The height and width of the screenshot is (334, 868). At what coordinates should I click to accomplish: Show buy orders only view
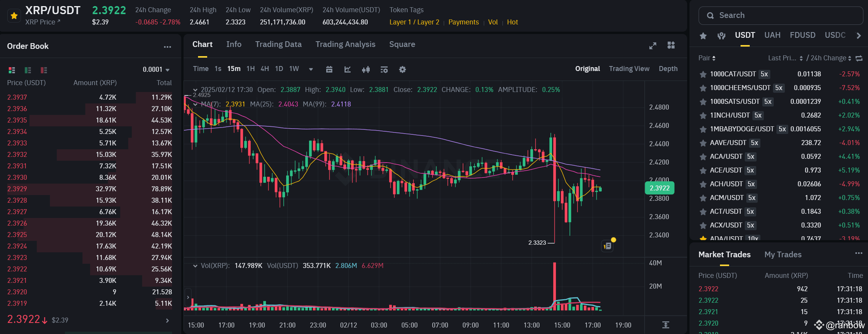pyautogui.click(x=28, y=70)
